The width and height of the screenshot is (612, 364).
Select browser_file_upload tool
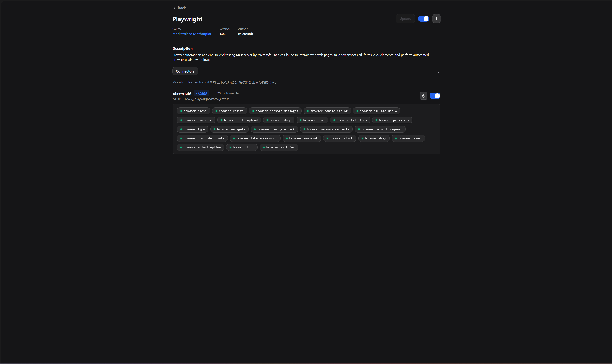click(x=239, y=120)
